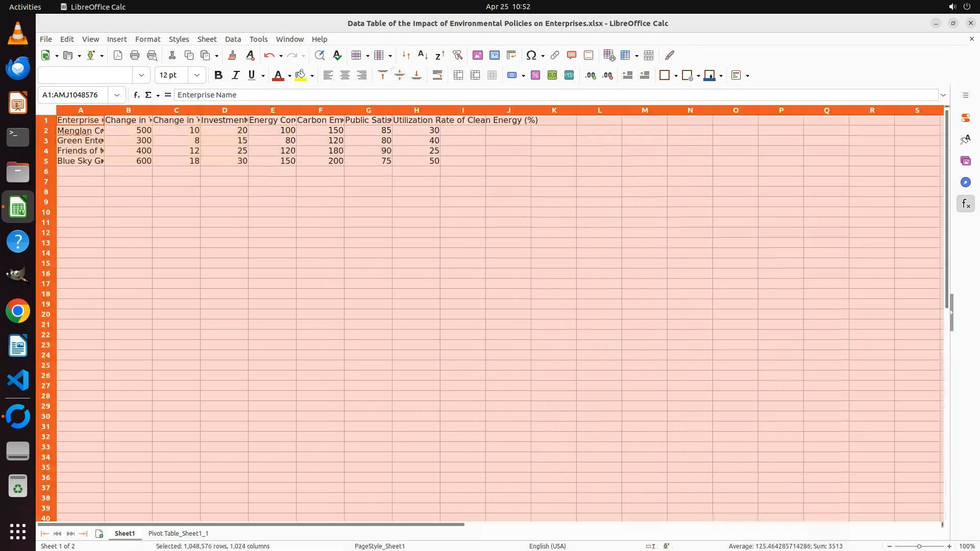Expand the font size dropdown
This screenshot has height=551, width=980.
coord(197,76)
